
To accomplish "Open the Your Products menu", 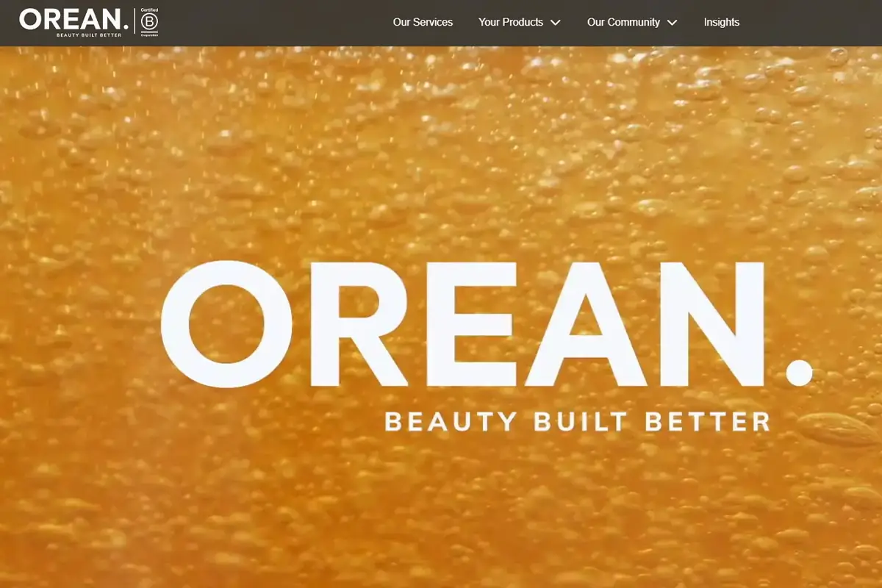I will click(511, 22).
